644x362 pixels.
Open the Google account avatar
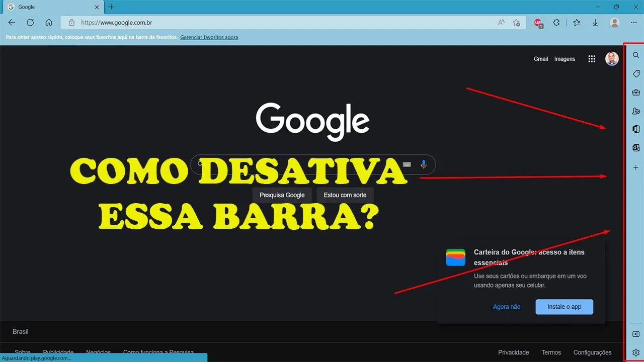[x=612, y=59]
